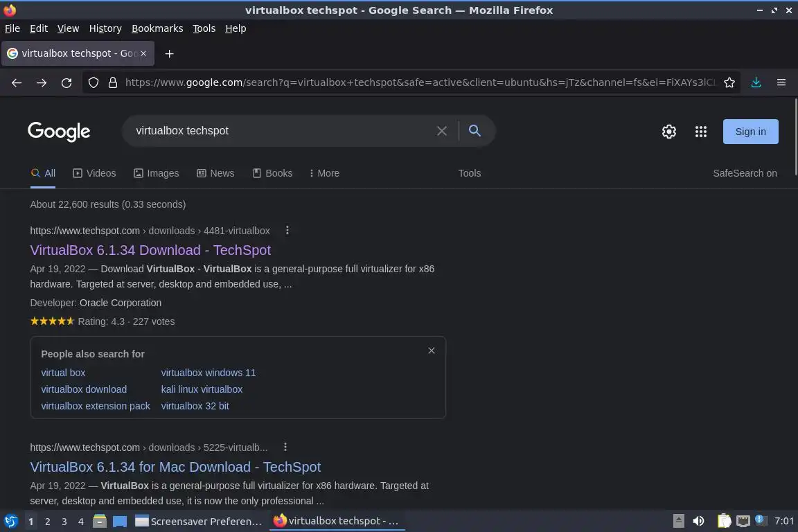This screenshot has width=798, height=532.
Task: Focus virtualbox techspot Firefox taskbar entry
Action: pos(337,522)
